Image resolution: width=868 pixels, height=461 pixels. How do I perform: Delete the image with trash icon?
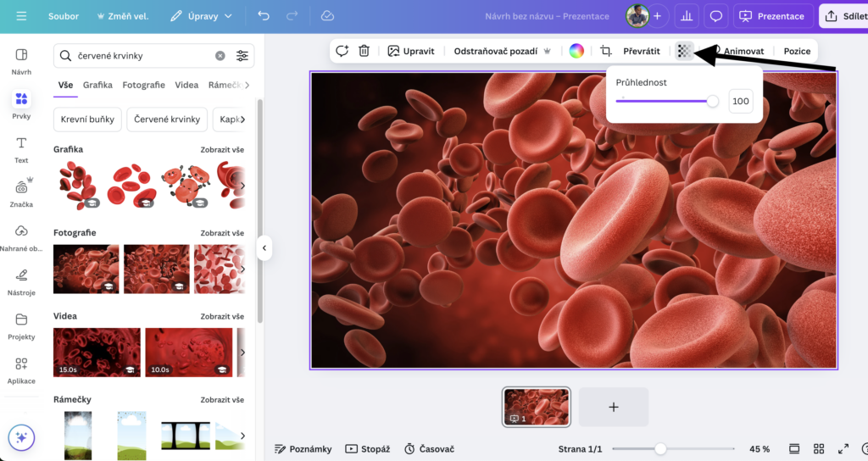tap(364, 51)
